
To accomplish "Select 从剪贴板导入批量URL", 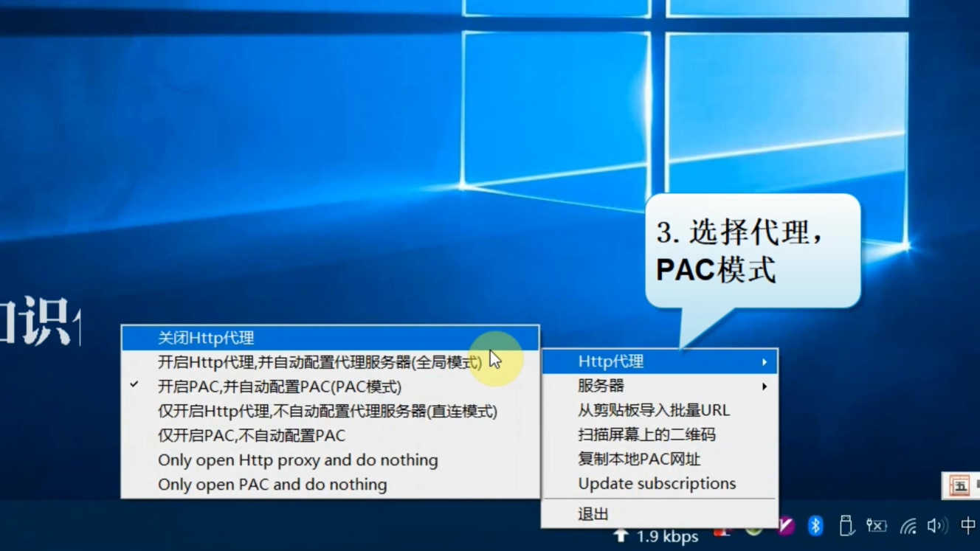I will pyautogui.click(x=653, y=410).
